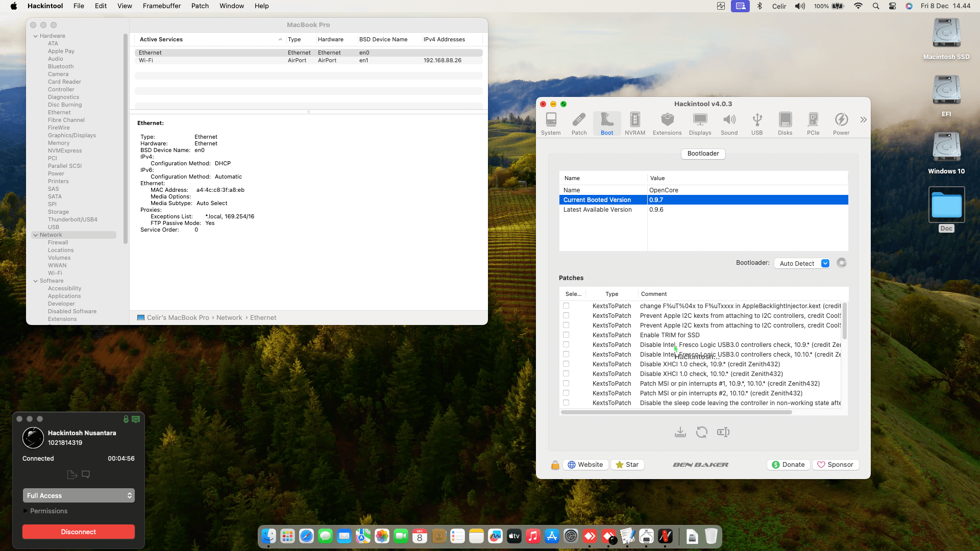980x551 pixels.
Task: Click the lock icon beside Website button
Action: 555,465
